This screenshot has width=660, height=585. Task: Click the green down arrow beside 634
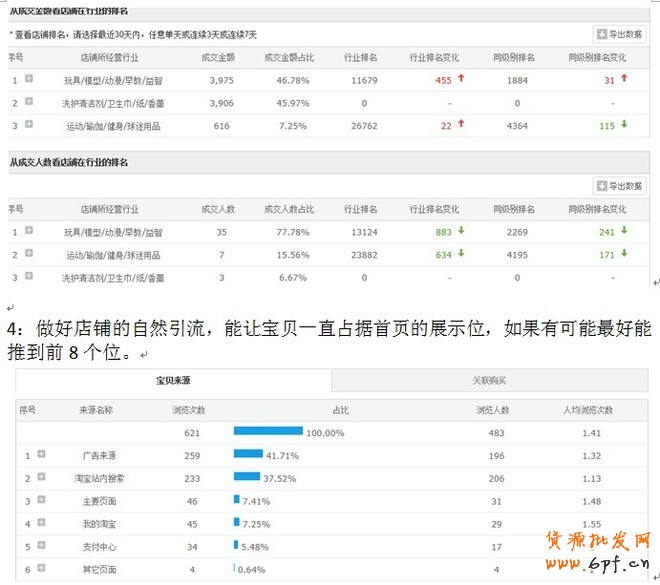(461, 254)
